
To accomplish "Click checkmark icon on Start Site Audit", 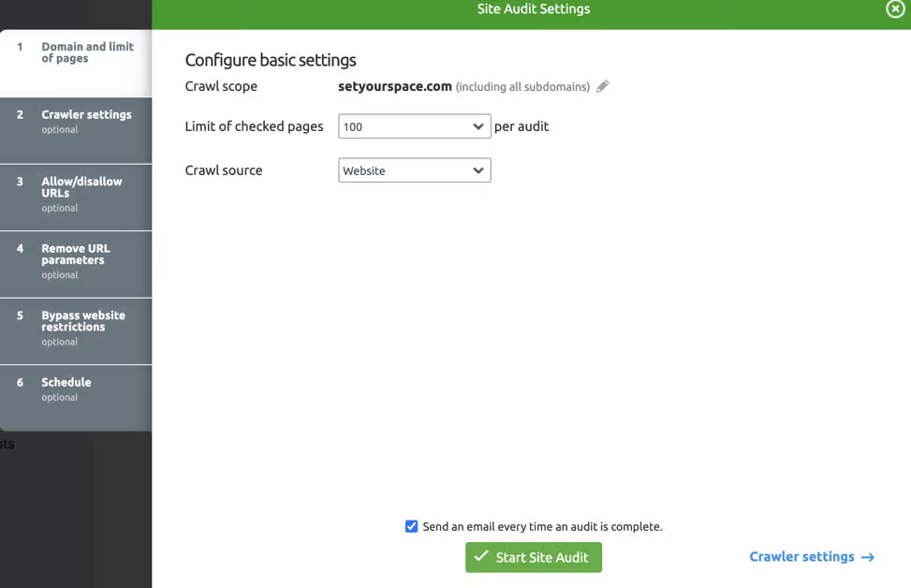I will 481,556.
